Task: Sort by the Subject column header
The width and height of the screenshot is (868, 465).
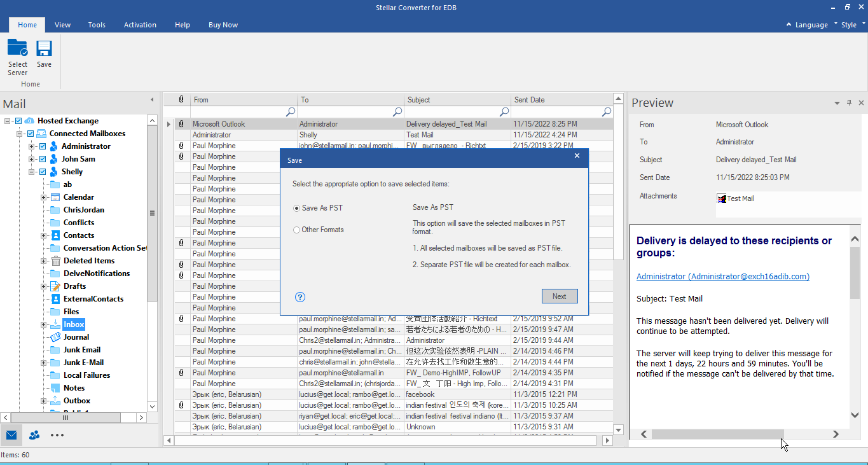Action: tap(457, 99)
